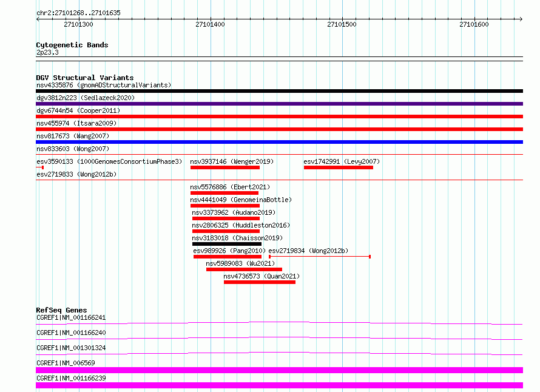This screenshot has height=392, width=540.
Task: Open transcript CGREF1|NM_001166239
Action: 71,378
